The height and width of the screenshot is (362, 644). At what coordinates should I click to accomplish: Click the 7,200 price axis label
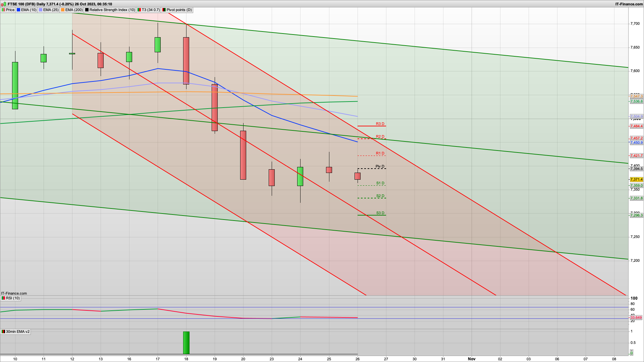coord(635,260)
